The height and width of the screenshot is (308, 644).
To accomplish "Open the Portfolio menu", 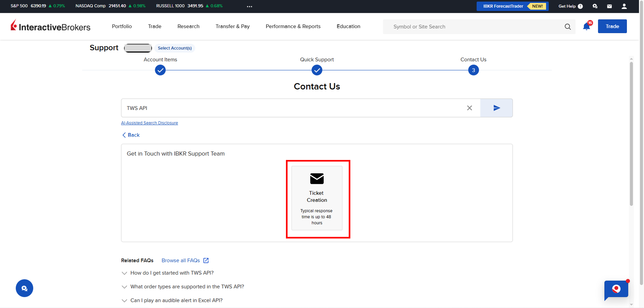I will coord(122,26).
